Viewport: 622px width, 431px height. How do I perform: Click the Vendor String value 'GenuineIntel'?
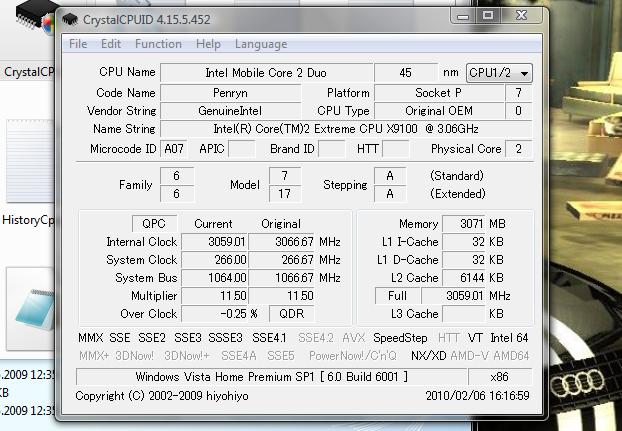(x=230, y=111)
